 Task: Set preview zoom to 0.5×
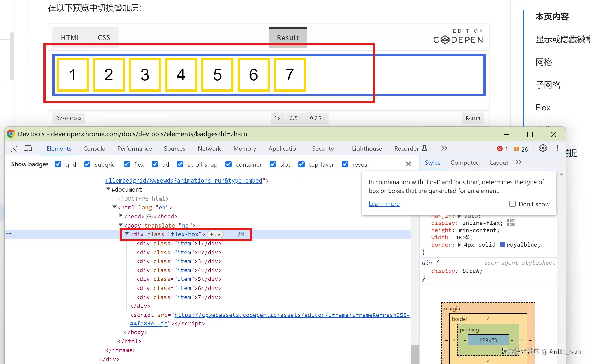[x=296, y=118]
